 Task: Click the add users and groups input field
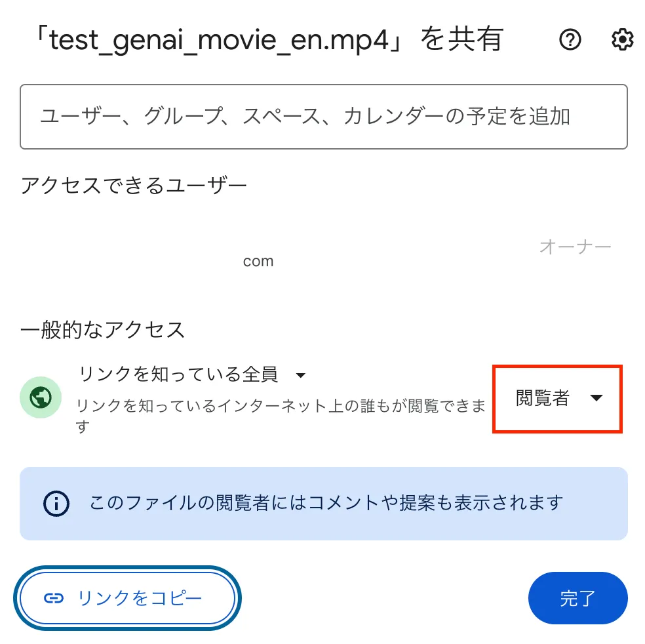(322, 116)
